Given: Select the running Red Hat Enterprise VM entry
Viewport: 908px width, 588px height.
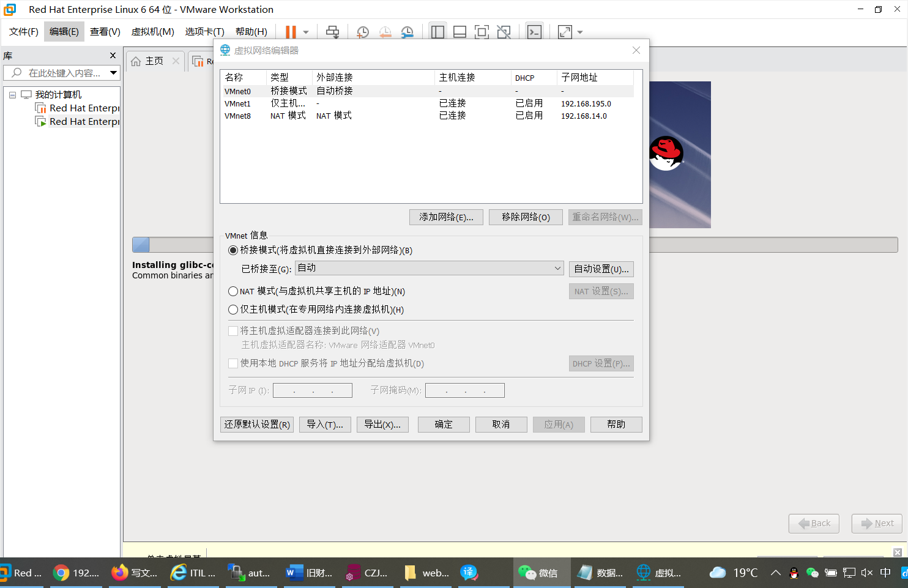Looking at the screenshot, I should point(78,122).
